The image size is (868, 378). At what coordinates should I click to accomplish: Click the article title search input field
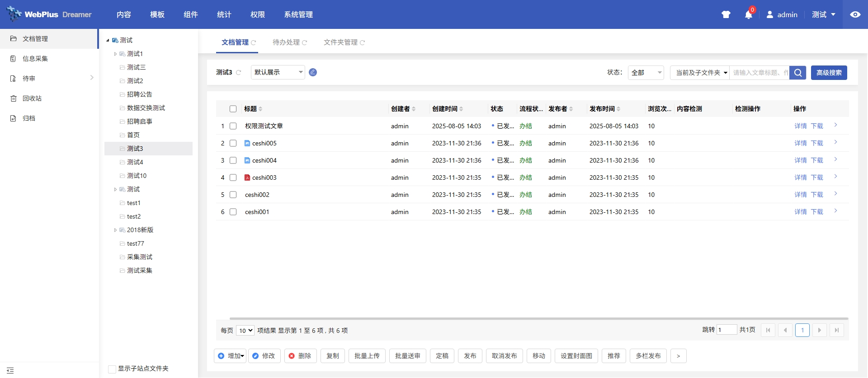pos(759,73)
